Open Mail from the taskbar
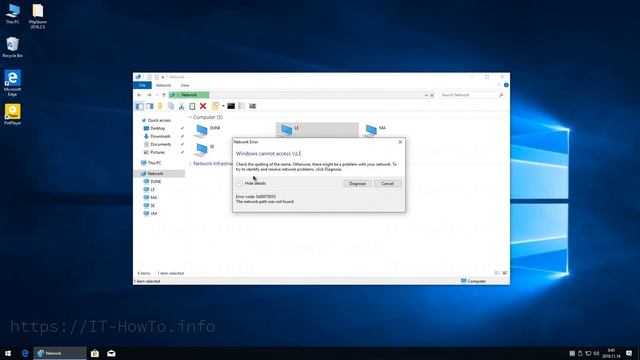 pyautogui.click(x=111, y=353)
